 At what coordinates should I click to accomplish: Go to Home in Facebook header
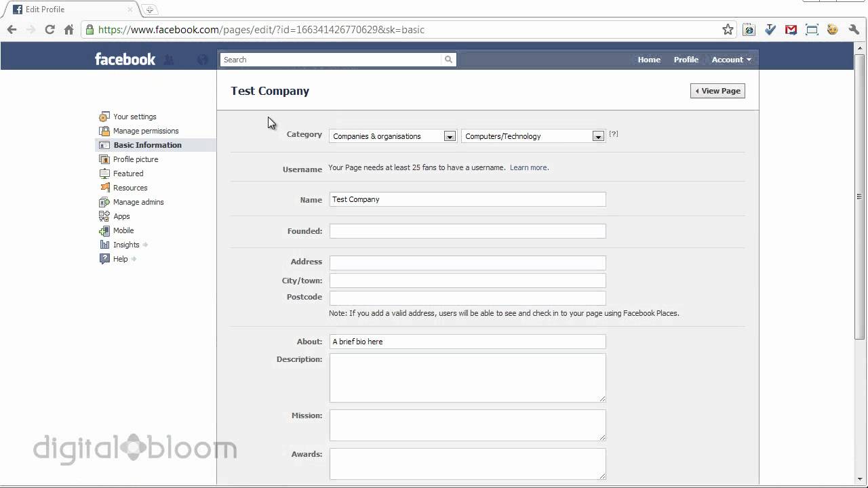tap(649, 60)
